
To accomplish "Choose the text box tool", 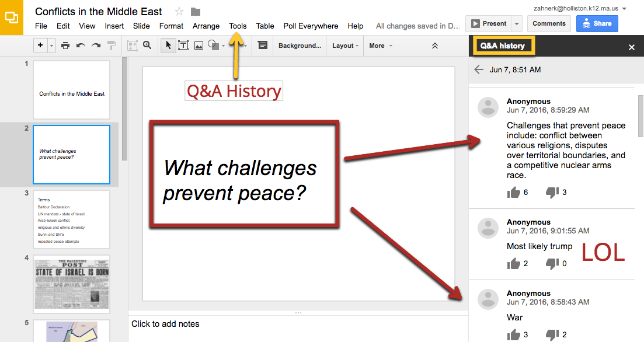I will [183, 45].
